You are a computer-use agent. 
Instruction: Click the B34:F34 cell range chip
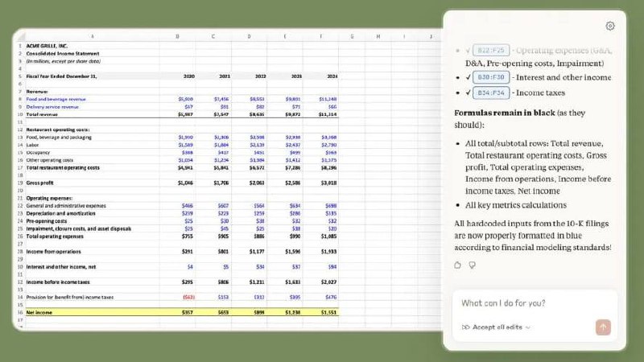click(x=491, y=93)
